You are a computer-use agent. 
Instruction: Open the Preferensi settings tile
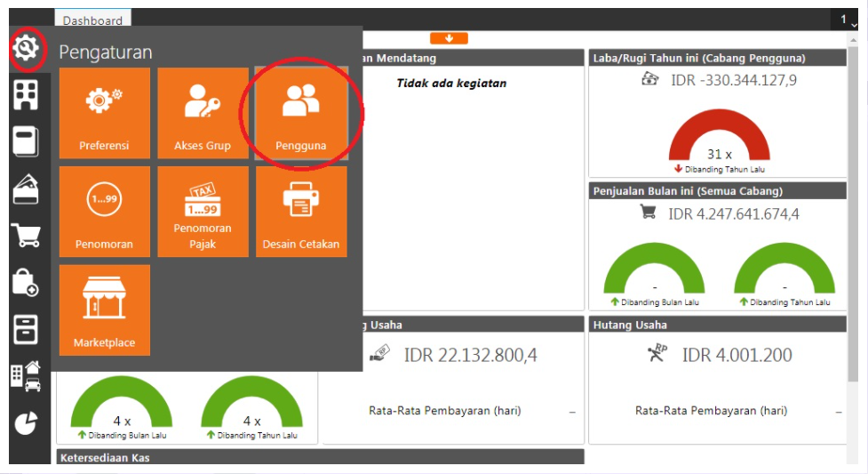coord(105,113)
